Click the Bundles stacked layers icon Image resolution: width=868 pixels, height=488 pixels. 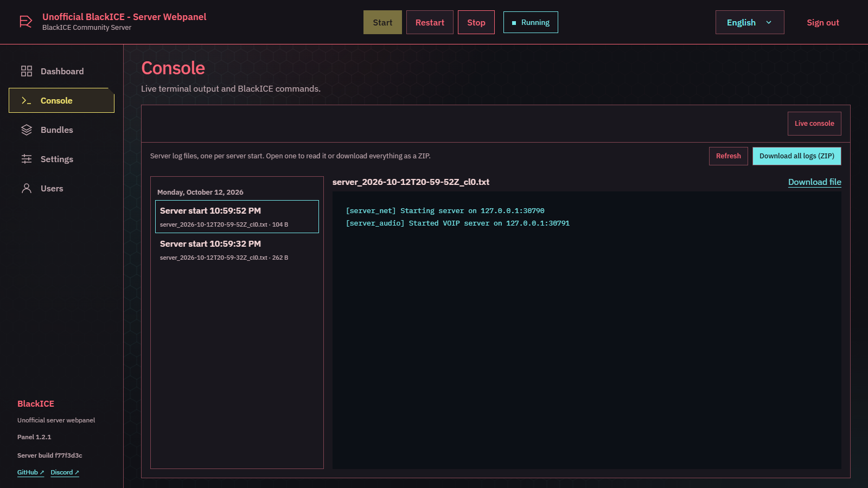click(x=27, y=130)
